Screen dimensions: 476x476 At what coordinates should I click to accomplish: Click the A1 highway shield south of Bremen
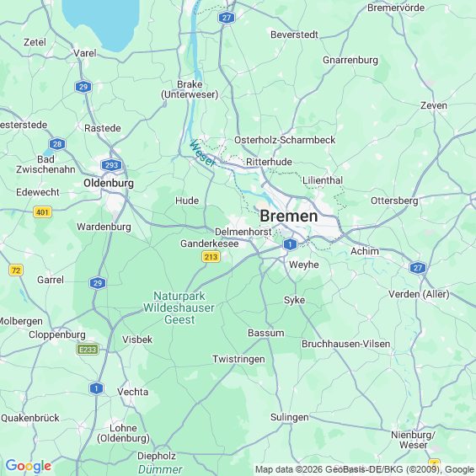point(290,244)
